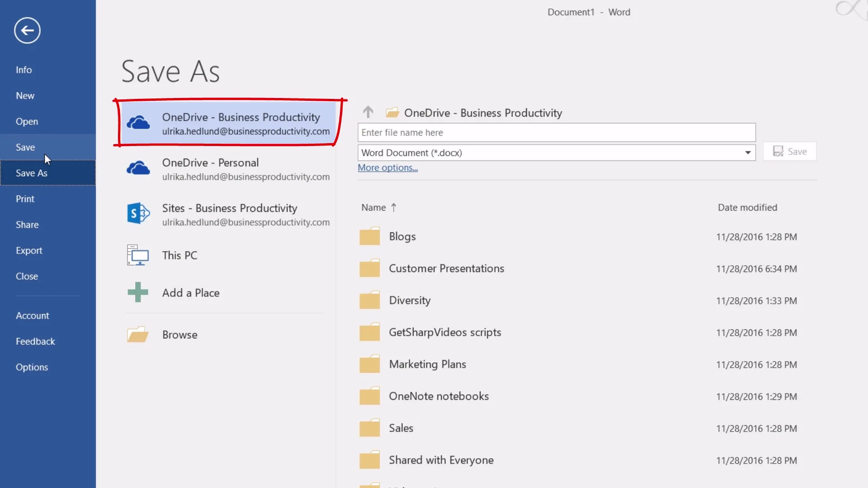Select Print in the backstage menu

48,198
